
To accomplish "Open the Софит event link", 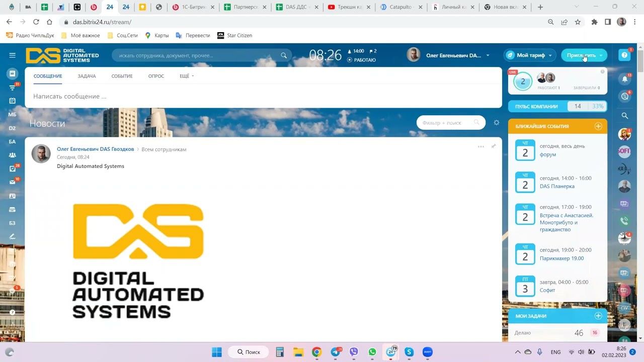I will [547, 290].
